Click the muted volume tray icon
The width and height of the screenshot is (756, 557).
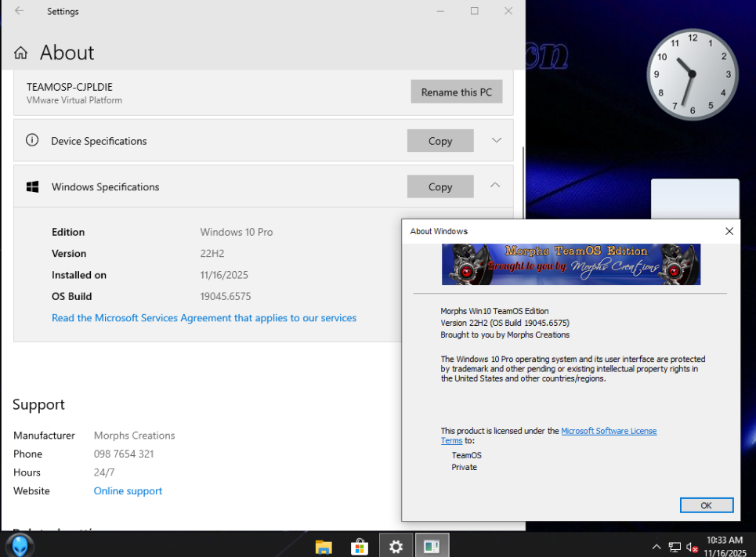coord(692,547)
